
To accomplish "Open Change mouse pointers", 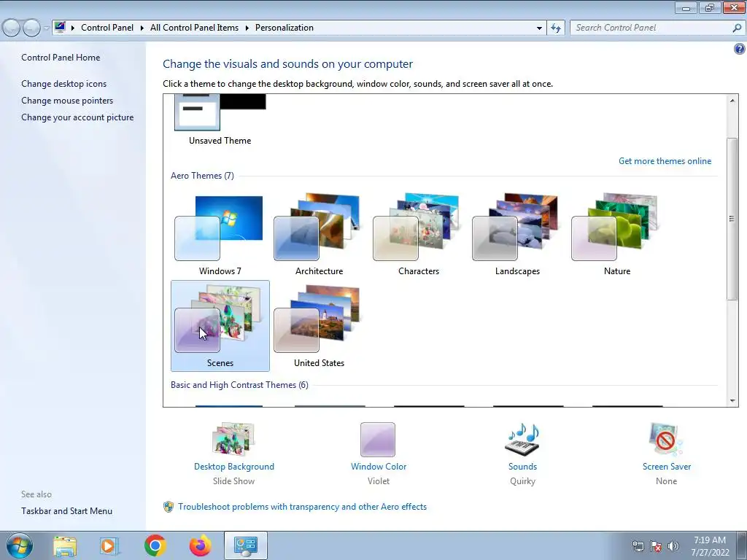I will tap(67, 101).
